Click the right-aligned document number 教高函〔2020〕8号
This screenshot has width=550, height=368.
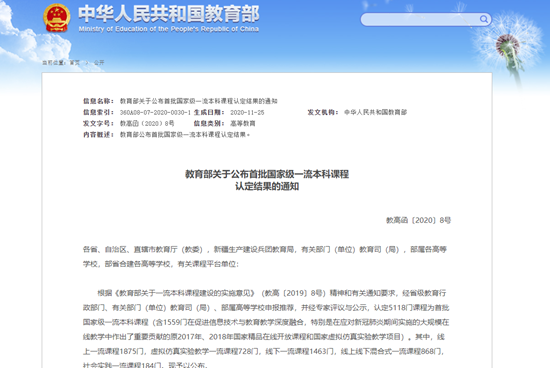tap(418, 220)
